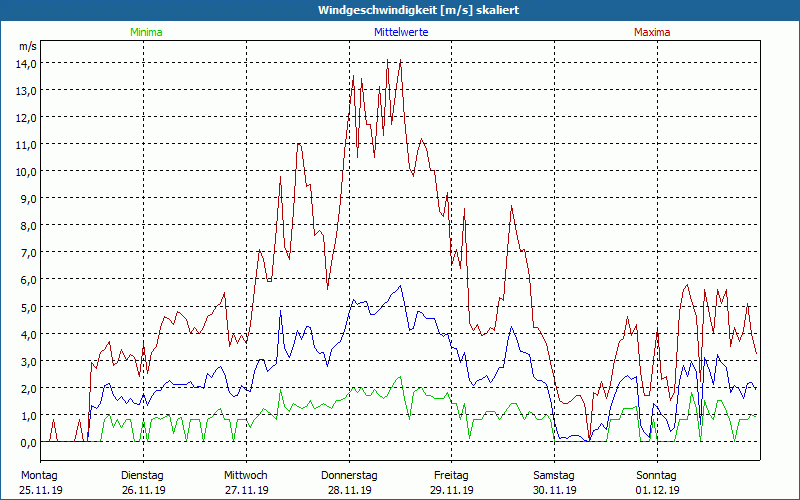Screen dimensions: 800x500
Task: Click the '7,0' y-axis value
Action: click(x=29, y=253)
